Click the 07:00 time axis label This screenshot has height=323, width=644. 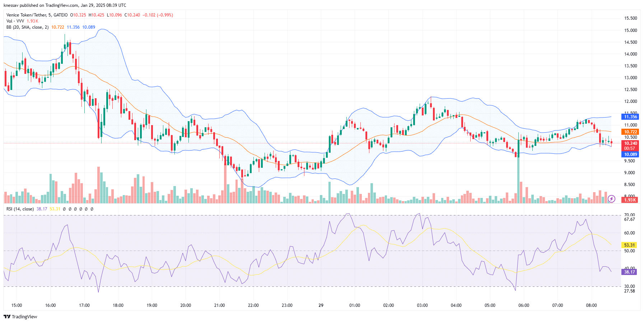[557, 305]
